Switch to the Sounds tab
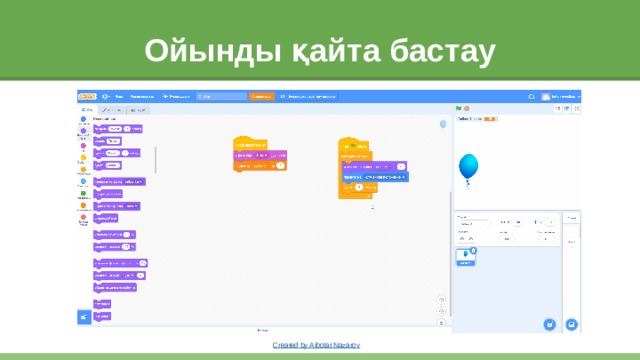The image size is (640, 360). [x=138, y=110]
